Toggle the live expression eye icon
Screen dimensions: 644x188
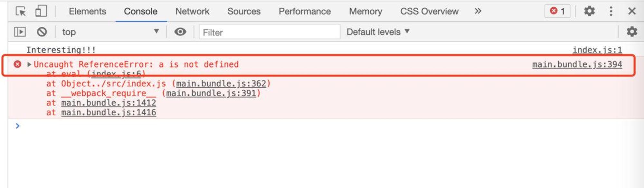click(x=180, y=32)
